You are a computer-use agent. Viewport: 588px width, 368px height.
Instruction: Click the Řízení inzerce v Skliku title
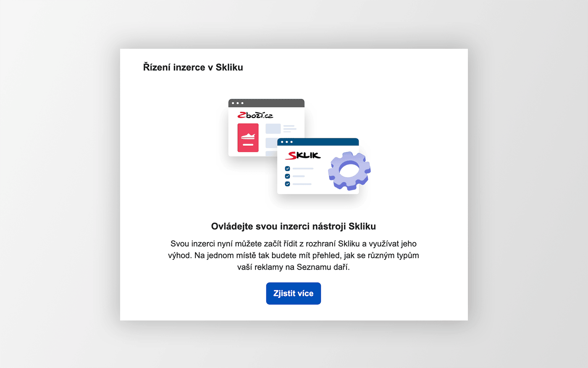193,67
